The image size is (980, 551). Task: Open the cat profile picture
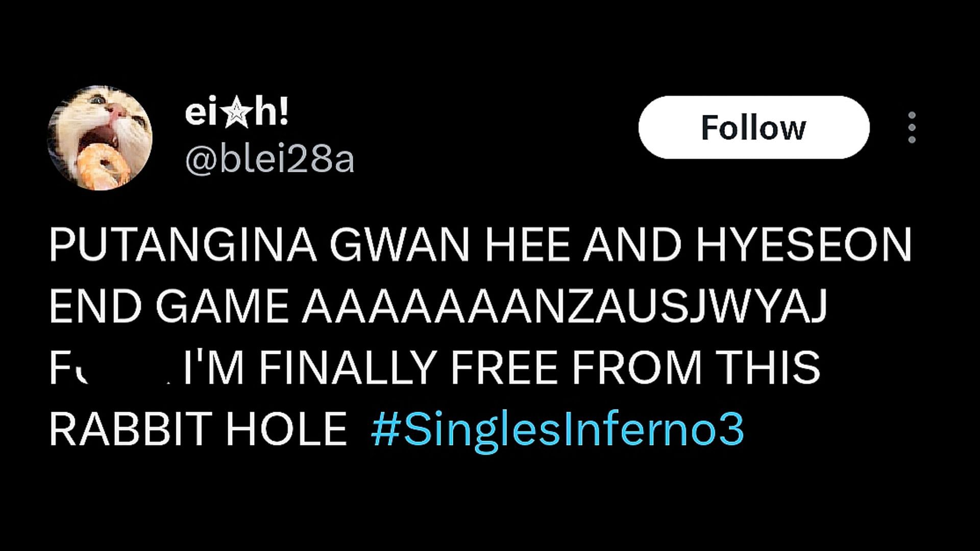pyautogui.click(x=100, y=137)
